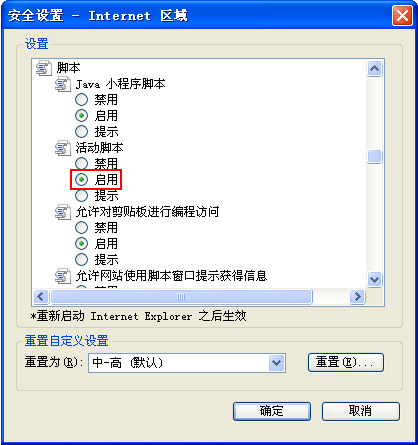The image size is (418, 445).
Task: Click the 允许对剪贴板进行编程访问 script icon
Action: click(63, 212)
